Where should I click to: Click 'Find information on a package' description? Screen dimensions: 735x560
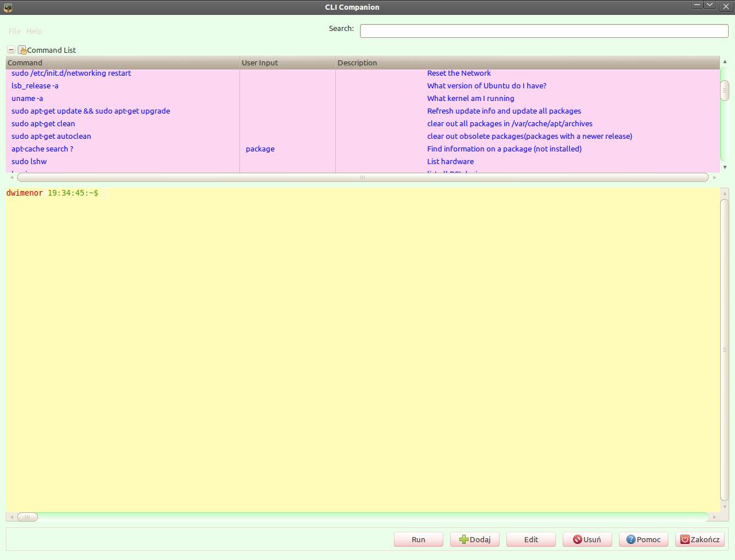coord(504,149)
